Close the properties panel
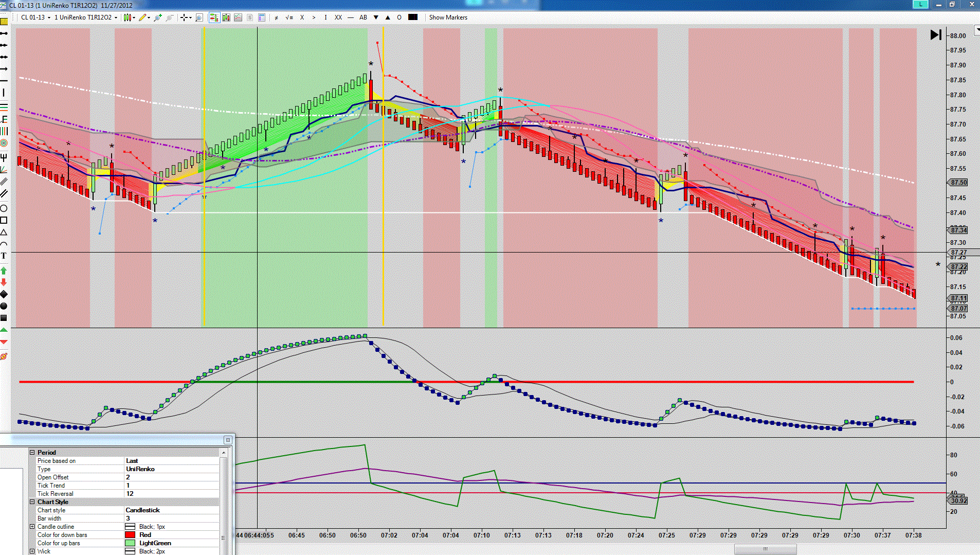 (x=228, y=440)
